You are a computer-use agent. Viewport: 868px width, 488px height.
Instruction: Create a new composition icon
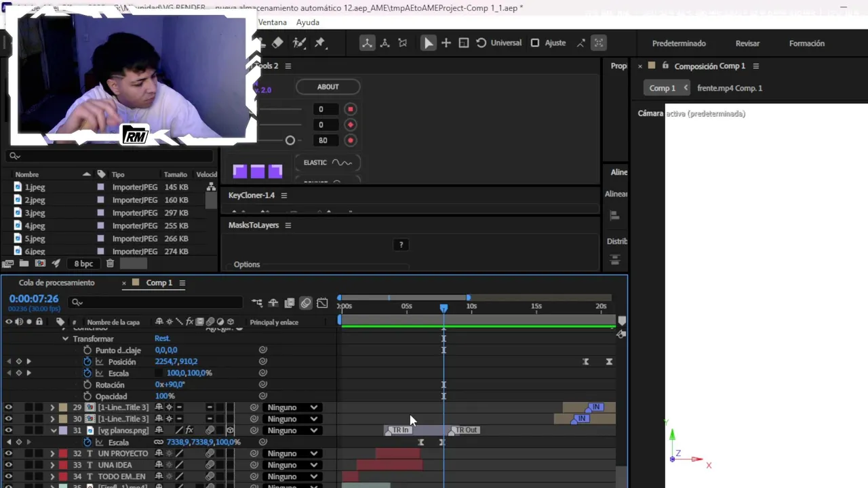[x=40, y=264]
